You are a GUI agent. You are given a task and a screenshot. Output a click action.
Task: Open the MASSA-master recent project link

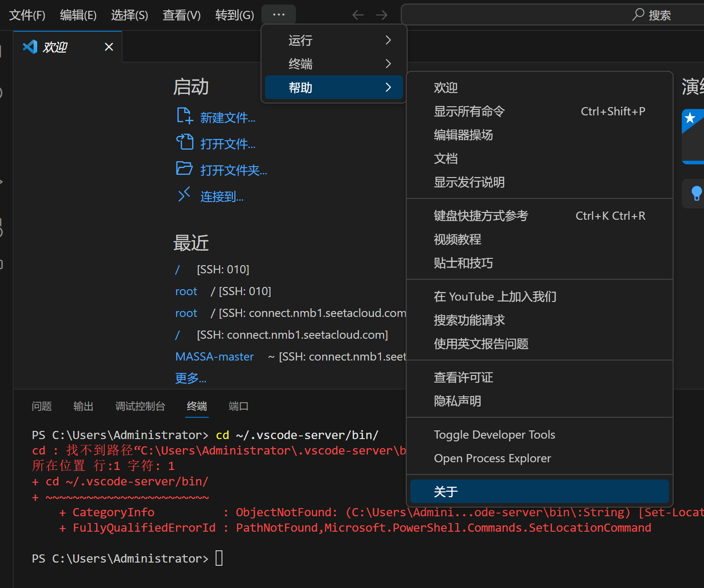pyautogui.click(x=214, y=356)
